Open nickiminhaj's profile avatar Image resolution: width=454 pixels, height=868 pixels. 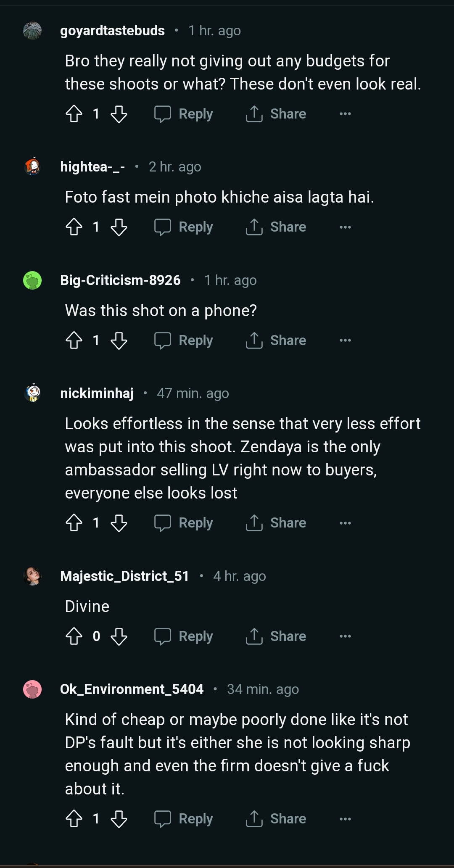tap(32, 393)
